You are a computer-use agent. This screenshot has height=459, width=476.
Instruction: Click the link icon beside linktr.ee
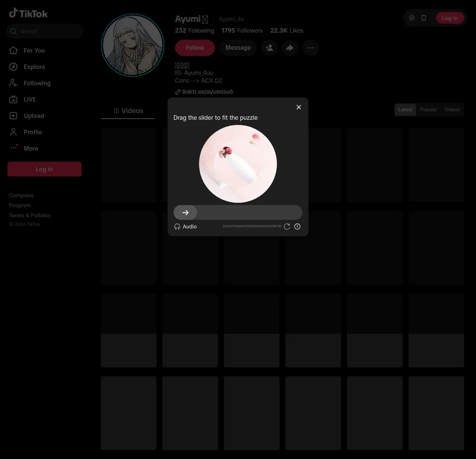178,92
